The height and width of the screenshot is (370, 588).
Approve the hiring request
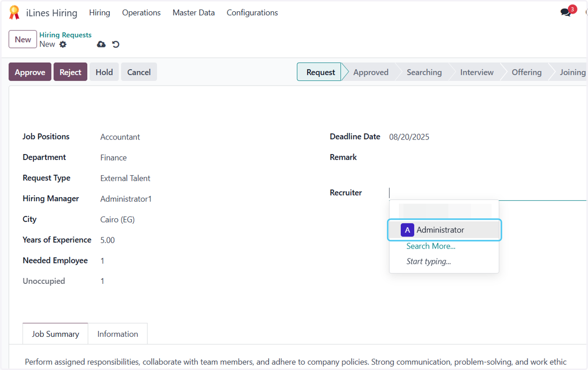coord(30,72)
